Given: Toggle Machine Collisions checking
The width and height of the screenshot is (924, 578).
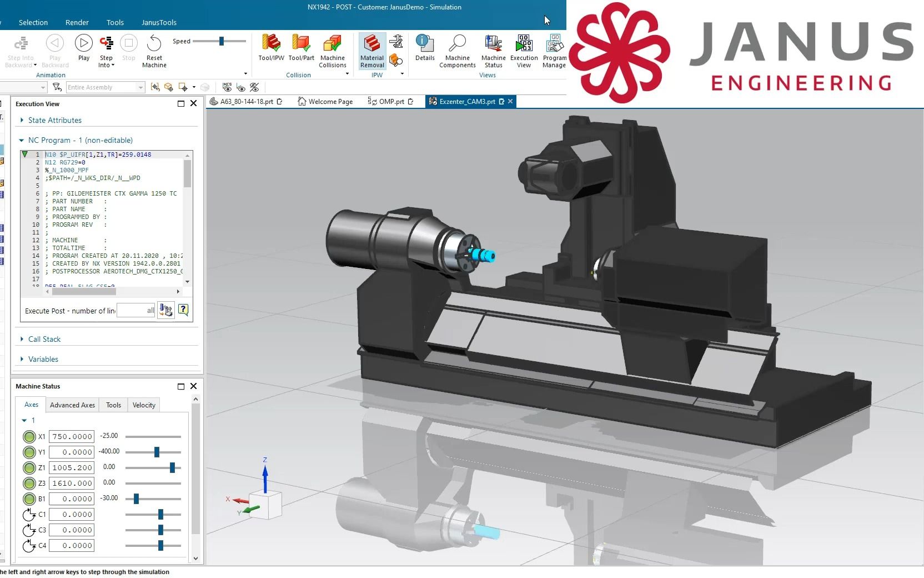Looking at the screenshot, I should [x=332, y=51].
